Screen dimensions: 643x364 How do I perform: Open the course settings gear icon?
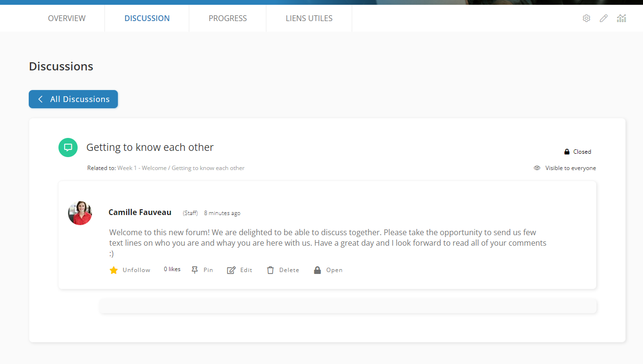pyautogui.click(x=586, y=18)
